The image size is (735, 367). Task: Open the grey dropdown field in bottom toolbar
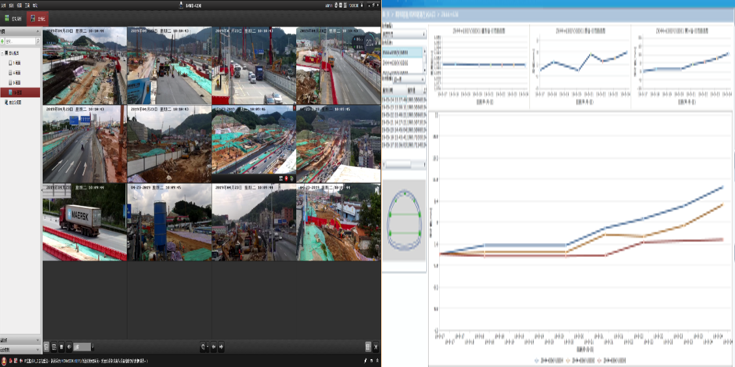tap(83, 347)
